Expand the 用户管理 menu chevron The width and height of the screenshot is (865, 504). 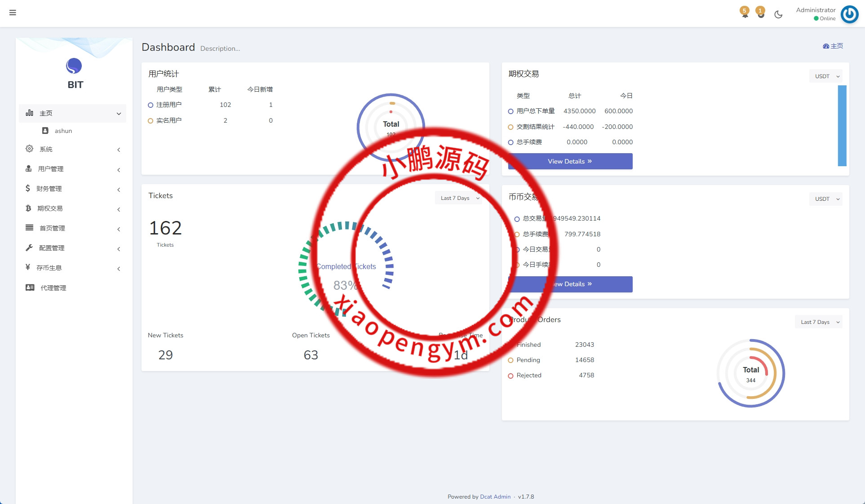[119, 170]
